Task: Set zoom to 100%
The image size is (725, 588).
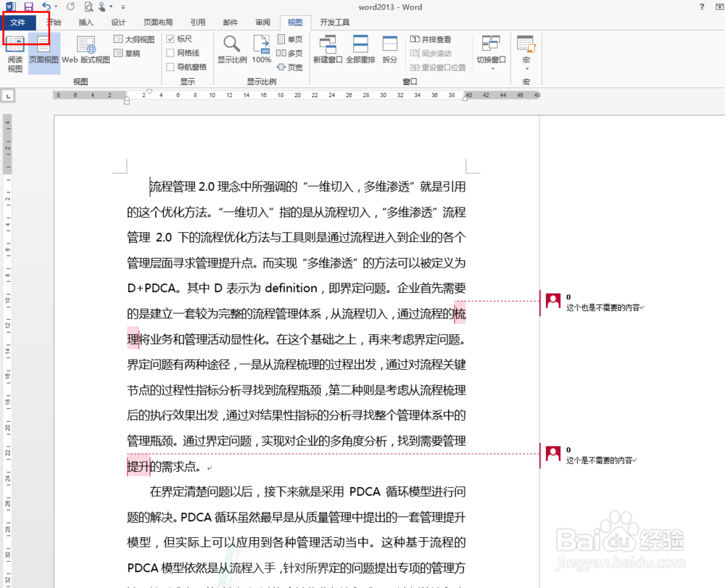Action: [x=261, y=51]
